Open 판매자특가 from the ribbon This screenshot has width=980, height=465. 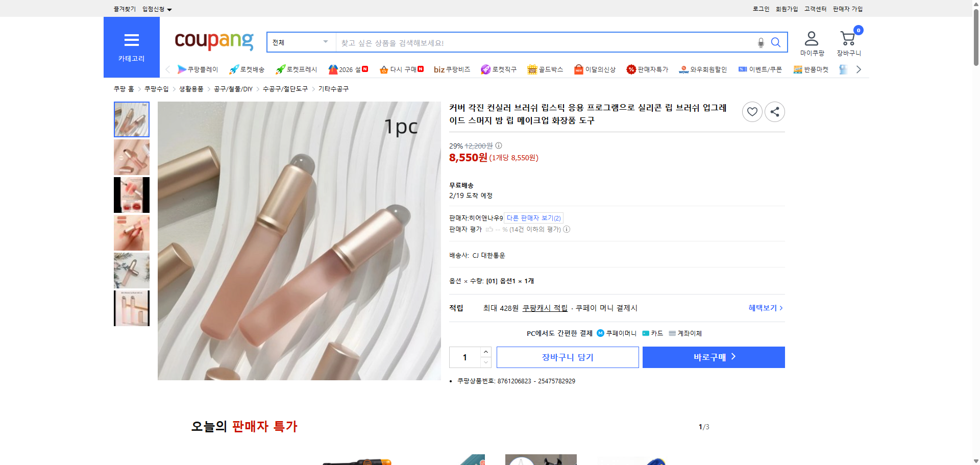coord(647,69)
